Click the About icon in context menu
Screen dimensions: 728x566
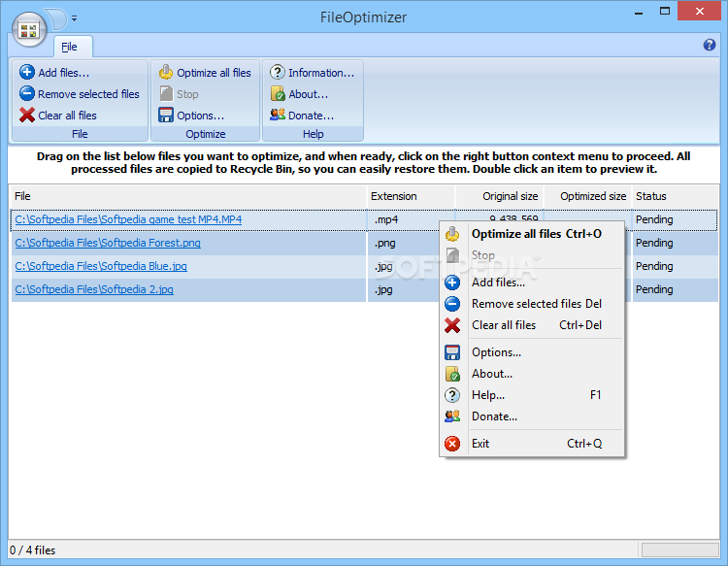452,374
